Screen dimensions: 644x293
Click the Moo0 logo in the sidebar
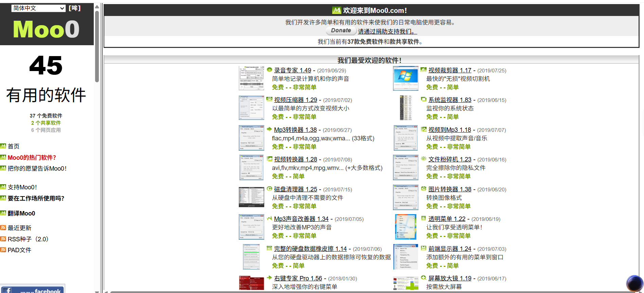(46, 29)
